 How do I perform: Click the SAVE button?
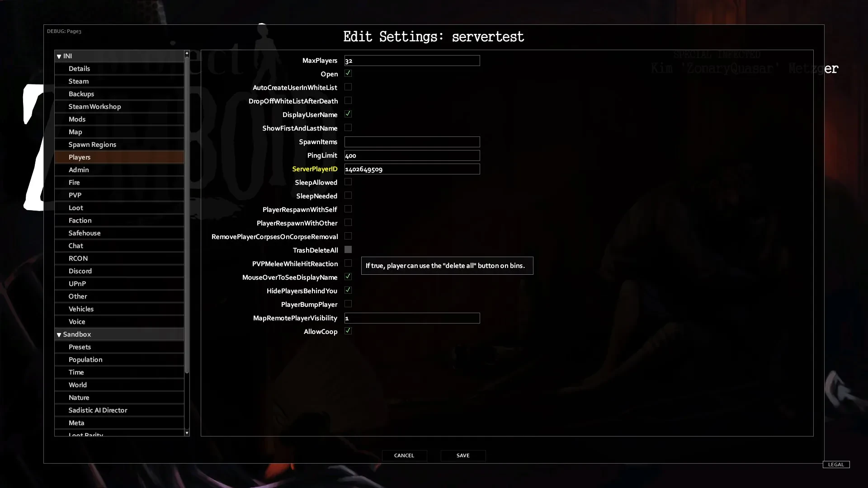tap(462, 455)
